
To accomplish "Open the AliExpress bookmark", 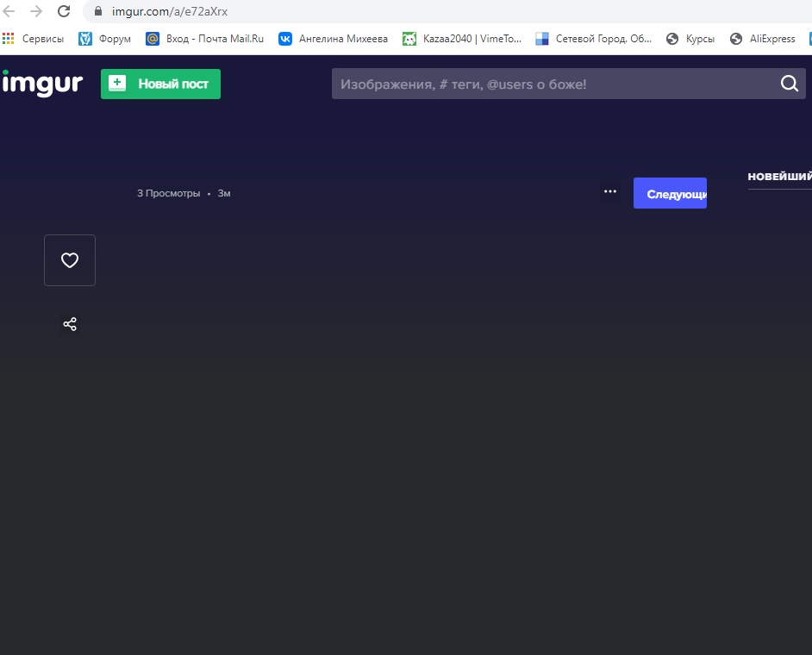I will pos(763,39).
